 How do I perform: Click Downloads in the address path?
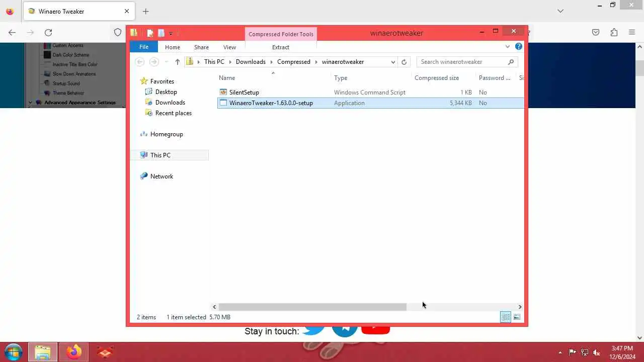point(251,62)
